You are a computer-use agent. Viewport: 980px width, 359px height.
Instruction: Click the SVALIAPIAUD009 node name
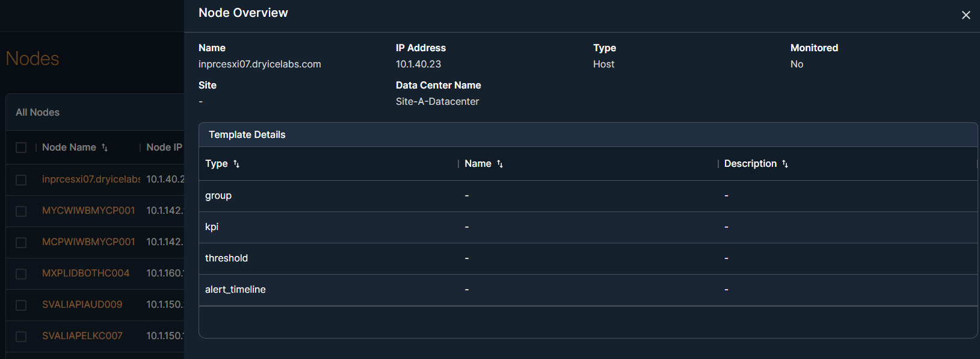pyautogui.click(x=82, y=305)
